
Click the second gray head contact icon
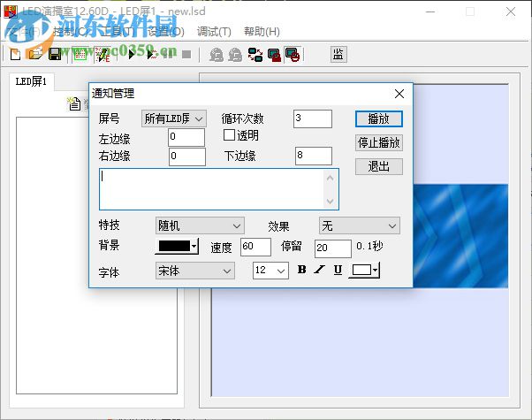coord(235,54)
